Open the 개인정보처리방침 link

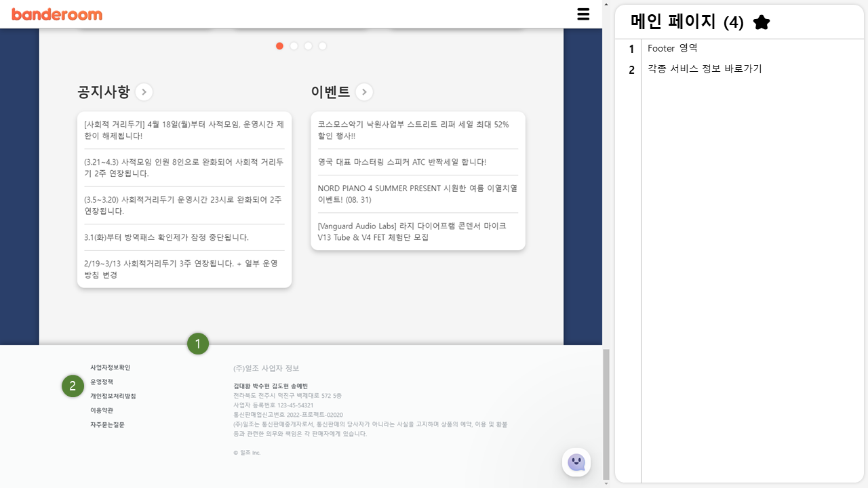tap(114, 396)
